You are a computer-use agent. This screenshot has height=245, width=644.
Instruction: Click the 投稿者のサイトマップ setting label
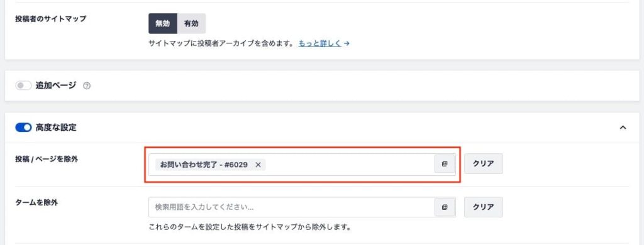click(x=50, y=18)
